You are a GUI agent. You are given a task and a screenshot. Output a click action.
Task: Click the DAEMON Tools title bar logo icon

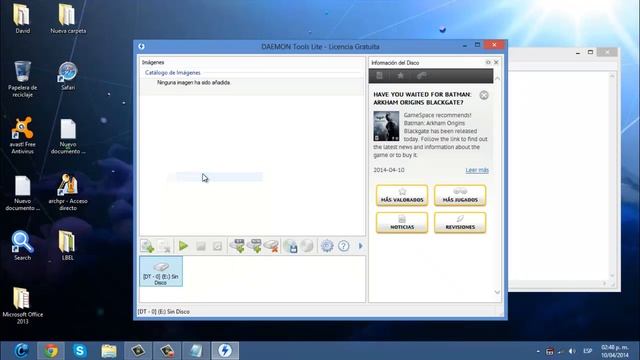(141, 47)
